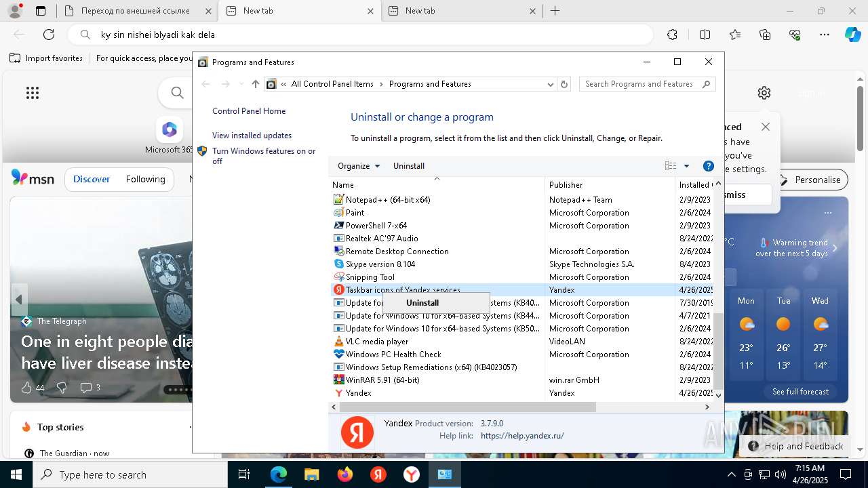Click the Snipping Tool icon in list

[339, 277]
